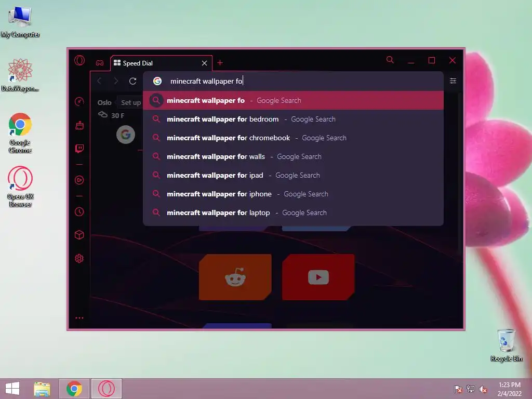Open network icon in system tray
532x399 pixels.
[x=471, y=389]
